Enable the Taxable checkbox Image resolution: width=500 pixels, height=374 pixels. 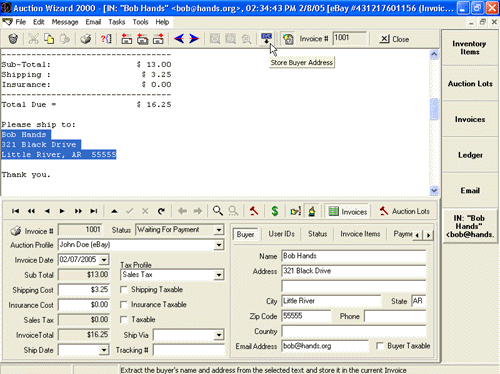[124, 320]
